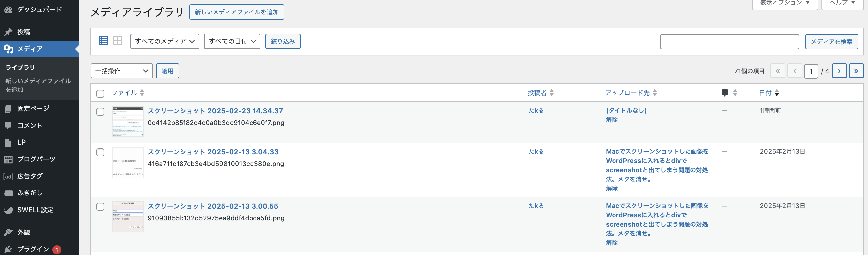Click 新しいメディアファイルを追加 button at top
The width and height of the screenshot is (868, 255).
(x=237, y=12)
